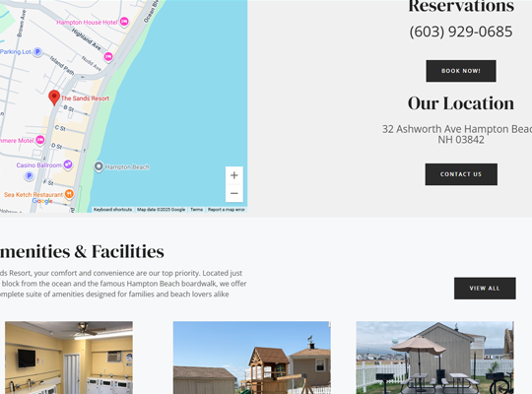The width and height of the screenshot is (532, 394).
Task: Open the Casino Ballroom map marker
Action: (x=68, y=164)
